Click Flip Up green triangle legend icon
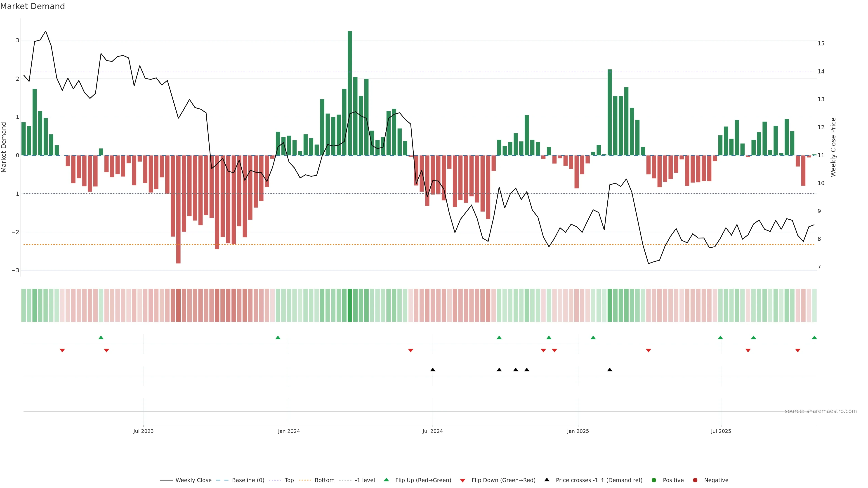Viewport: 868px width, 488px height. [x=387, y=480]
